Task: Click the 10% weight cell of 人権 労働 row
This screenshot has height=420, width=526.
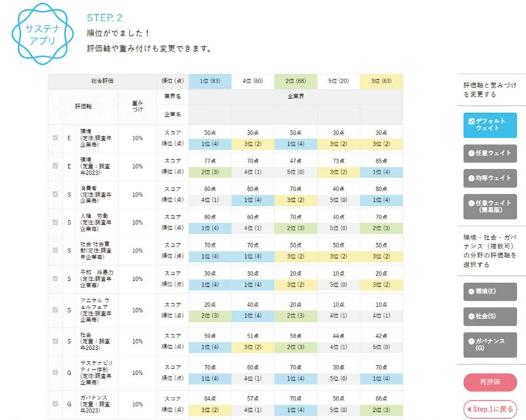Action: [x=136, y=222]
